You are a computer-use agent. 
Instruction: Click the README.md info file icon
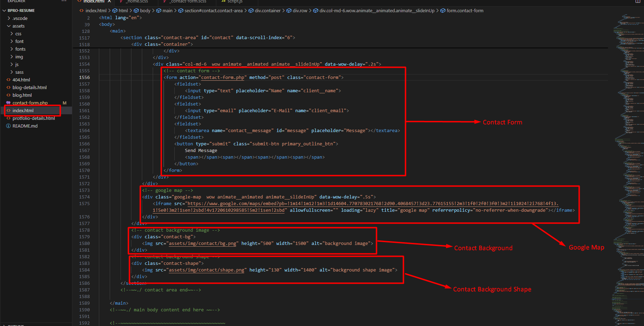[x=8, y=126]
